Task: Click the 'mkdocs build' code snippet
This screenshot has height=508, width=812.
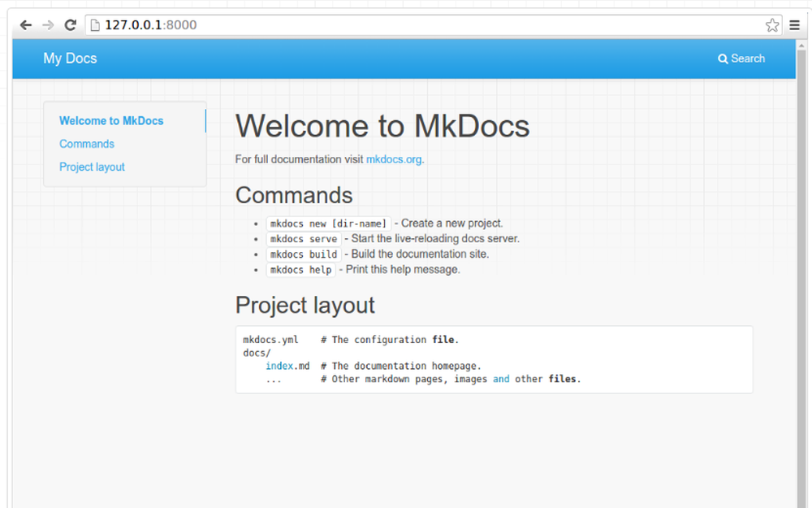Action: [304, 254]
